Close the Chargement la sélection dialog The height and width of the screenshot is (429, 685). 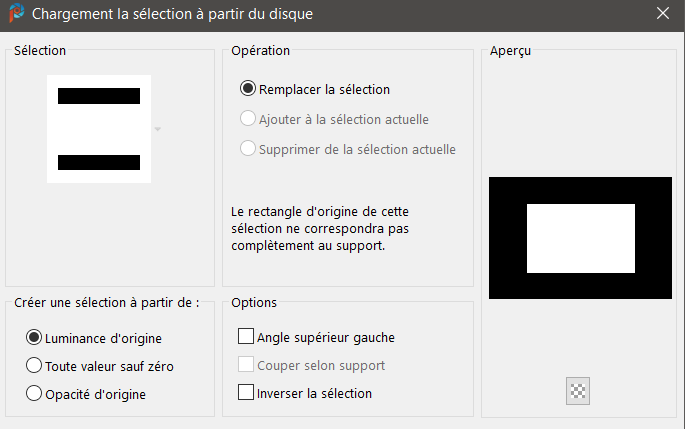coord(663,13)
